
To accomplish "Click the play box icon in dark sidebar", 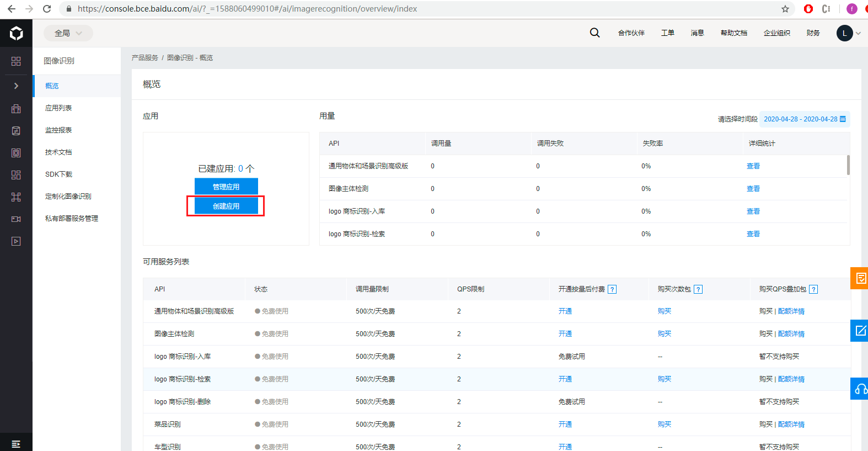I will click(16, 241).
